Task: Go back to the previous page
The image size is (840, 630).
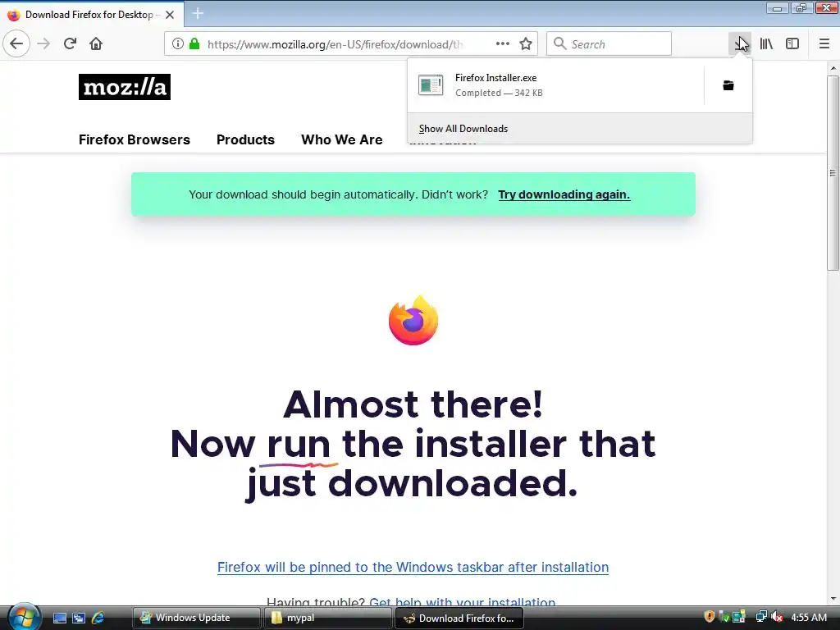Action: click(x=16, y=43)
